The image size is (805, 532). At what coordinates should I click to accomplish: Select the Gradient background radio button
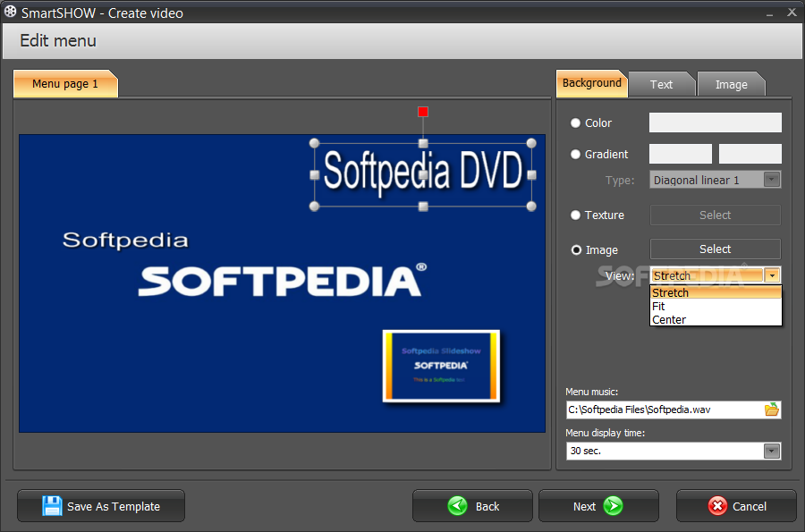(x=575, y=154)
